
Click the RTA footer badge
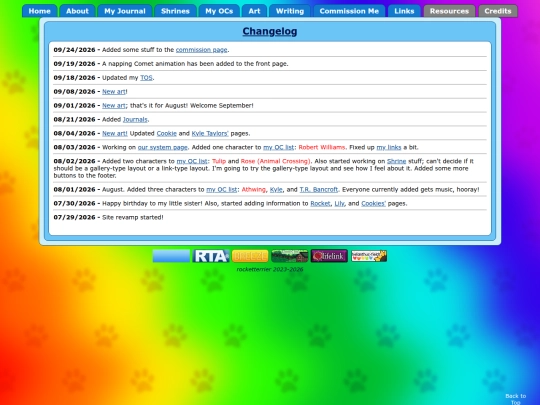point(211,256)
